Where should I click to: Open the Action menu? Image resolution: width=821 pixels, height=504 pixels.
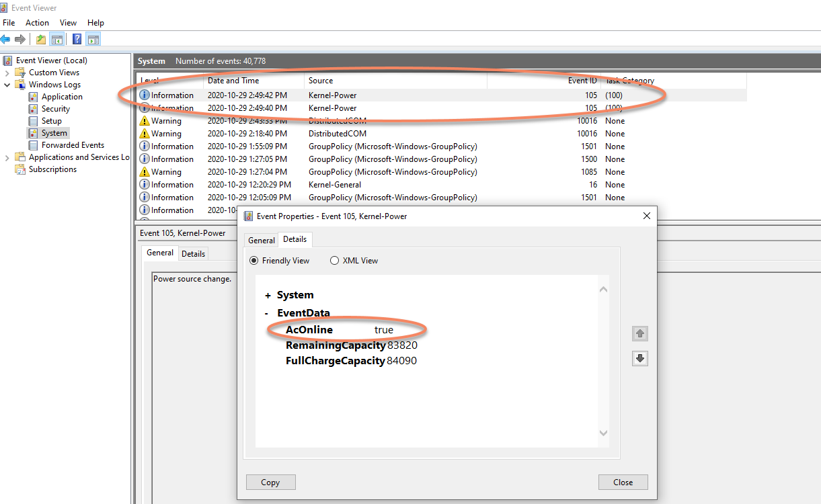pos(37,23)
